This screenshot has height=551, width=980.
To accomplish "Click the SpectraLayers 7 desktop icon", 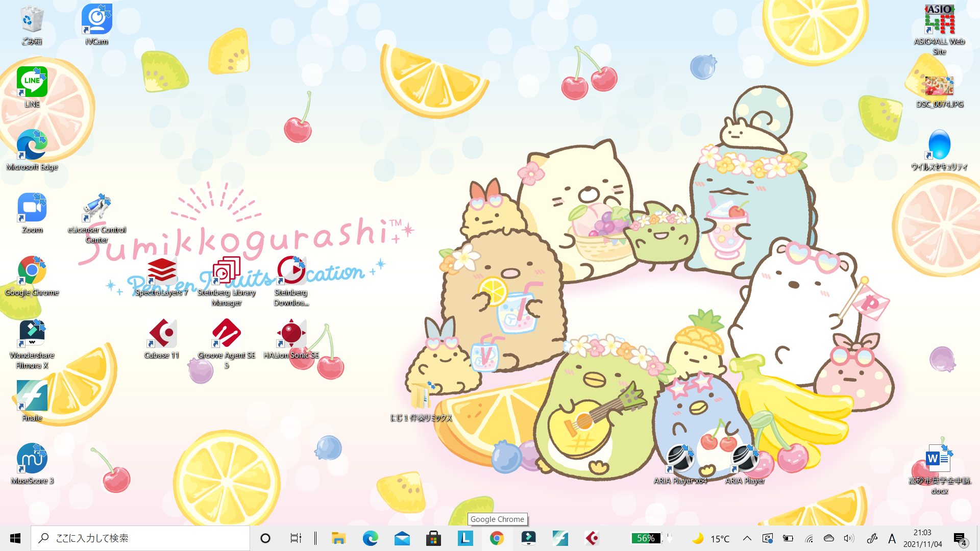I will 162,271.
